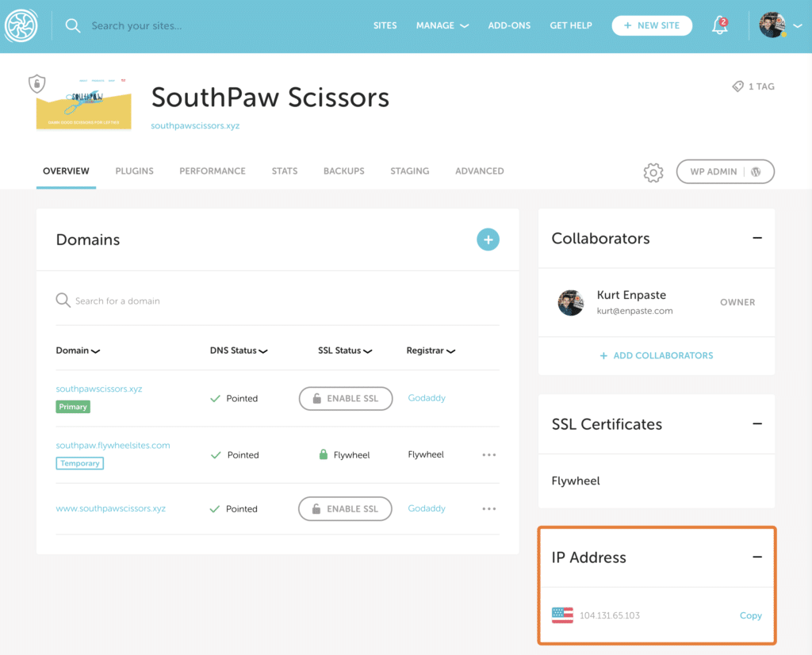The width and height of the screenshot is (812, 655).
Task: Open the notification bell with red badge
Action: pos(719,25)
